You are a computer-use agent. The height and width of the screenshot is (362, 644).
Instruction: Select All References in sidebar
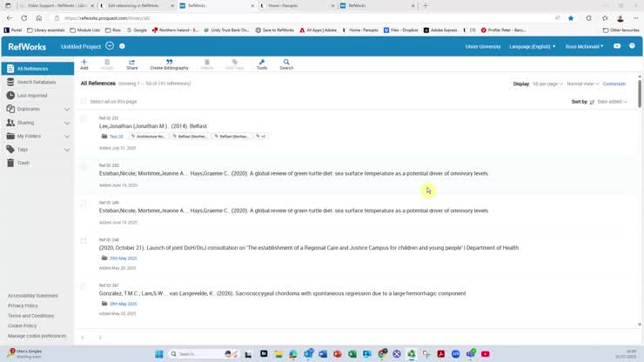[37, 69]
